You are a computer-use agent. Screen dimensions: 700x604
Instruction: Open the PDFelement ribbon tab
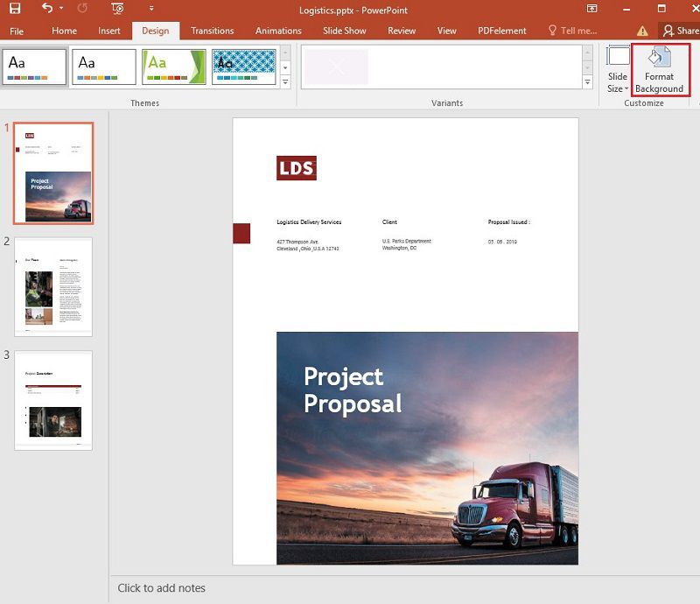click(501, 30)
